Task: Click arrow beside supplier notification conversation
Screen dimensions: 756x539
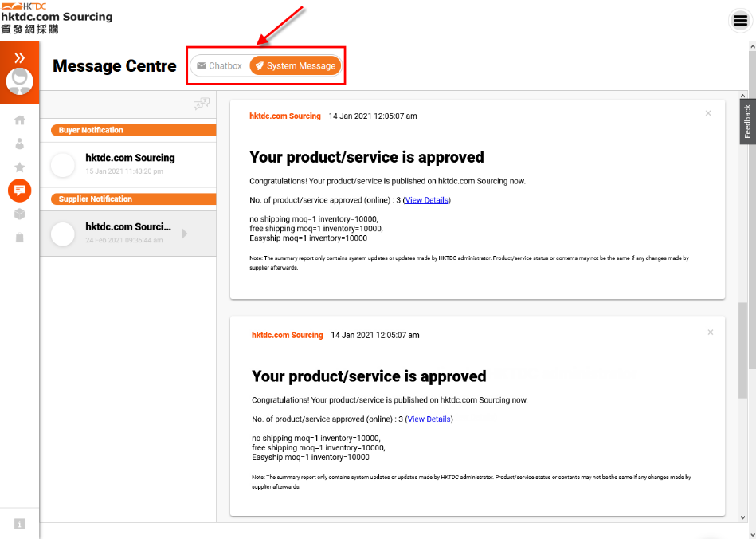Action: 185,234
